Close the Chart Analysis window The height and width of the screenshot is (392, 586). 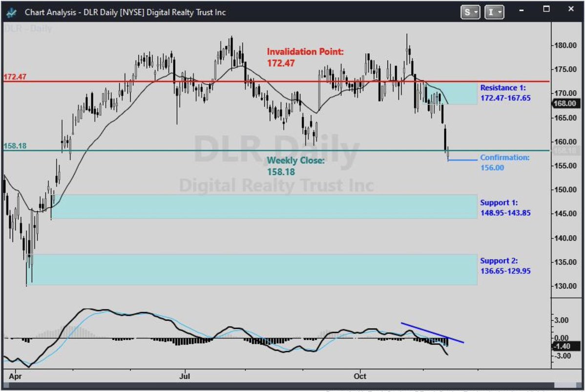pyautogui.click(x=570, y=9)
